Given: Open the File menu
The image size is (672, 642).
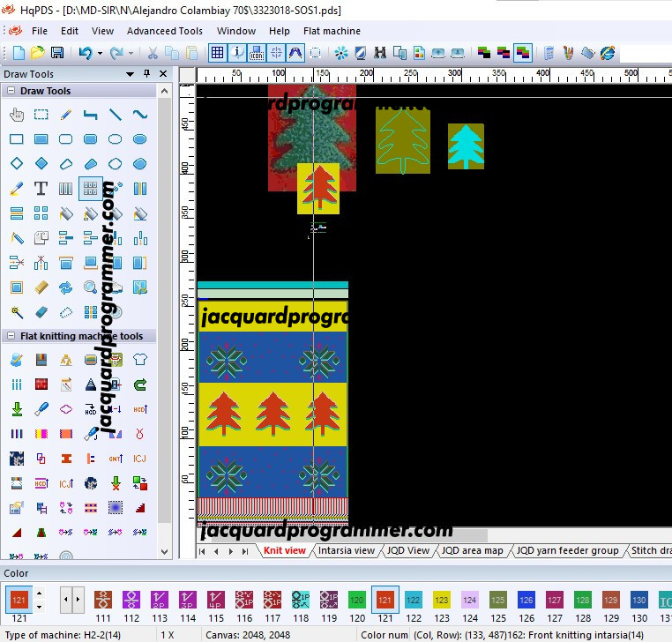Looking at the screenshot, I should click(40, 31).
